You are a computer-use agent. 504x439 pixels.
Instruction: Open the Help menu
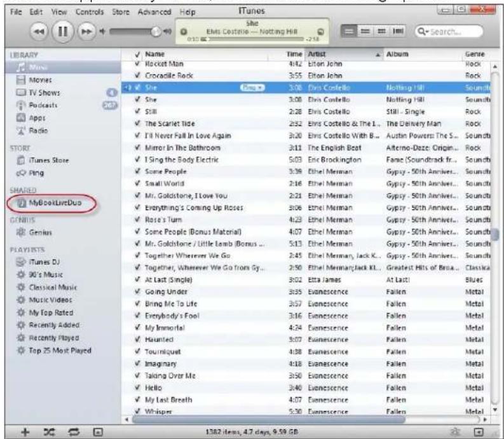[187, 12]
